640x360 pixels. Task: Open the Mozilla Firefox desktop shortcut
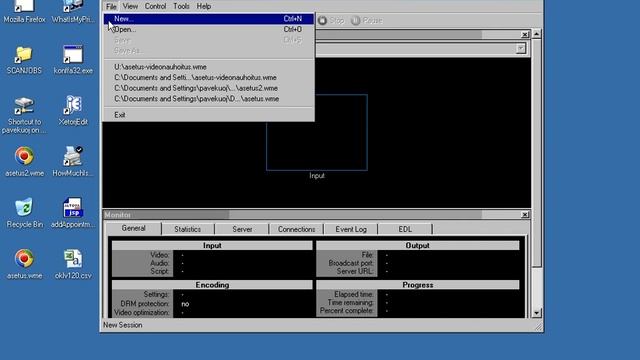point(24,11)
